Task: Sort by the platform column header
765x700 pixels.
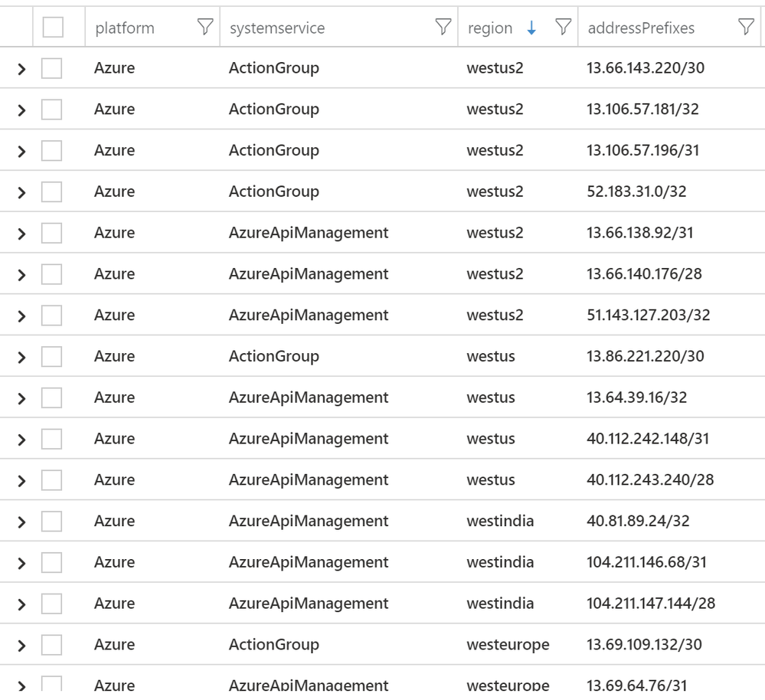Action: [125, 28]
